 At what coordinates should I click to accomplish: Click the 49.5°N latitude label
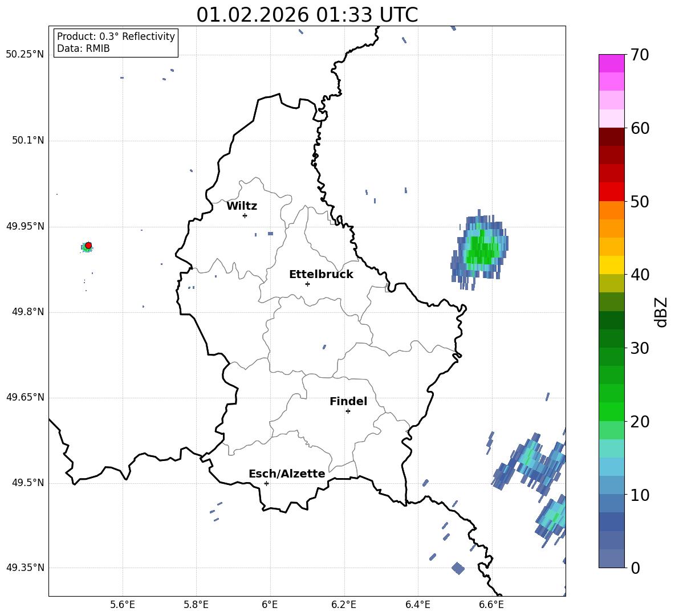click(28, 483)
